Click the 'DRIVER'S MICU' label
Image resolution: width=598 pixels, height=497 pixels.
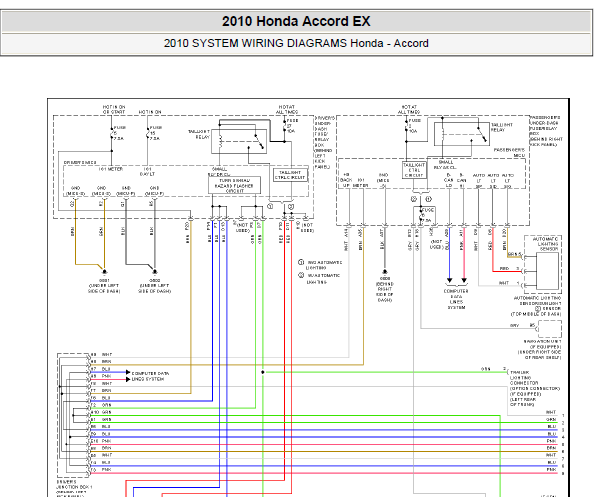[x=80, y=162]
